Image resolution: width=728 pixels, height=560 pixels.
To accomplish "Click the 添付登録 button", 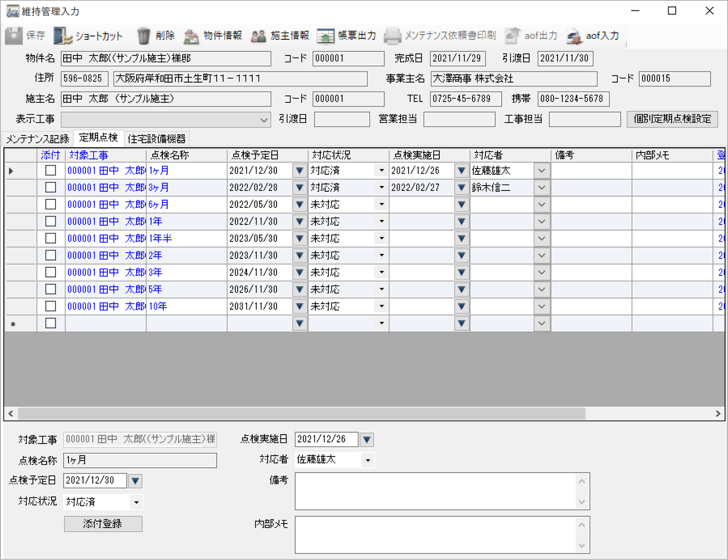I will tap(103, 524).
